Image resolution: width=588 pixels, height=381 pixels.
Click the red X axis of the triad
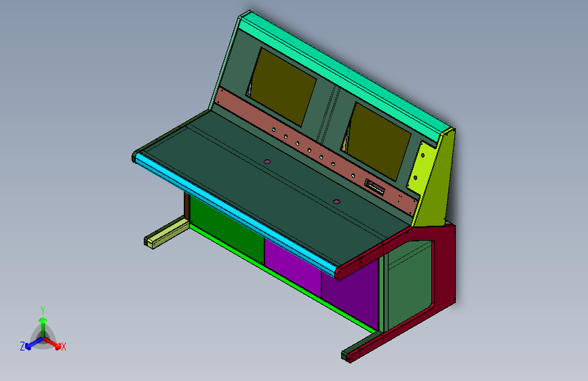[x=52, y=342]
